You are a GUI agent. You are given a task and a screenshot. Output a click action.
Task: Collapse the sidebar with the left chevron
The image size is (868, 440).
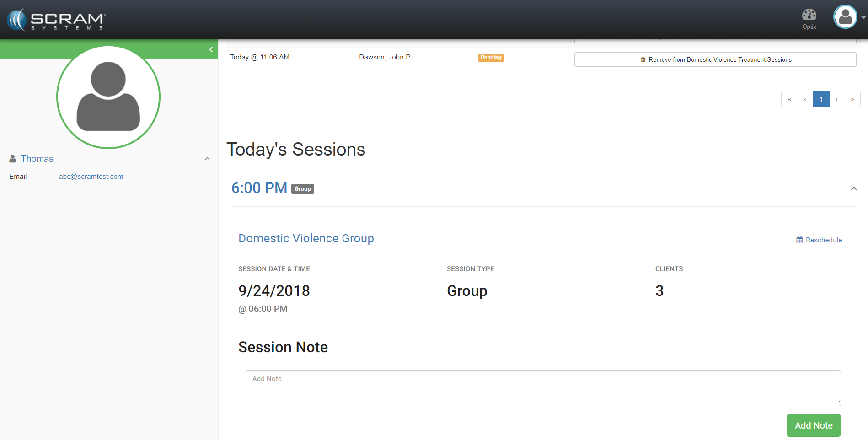(x=211, y=49)
